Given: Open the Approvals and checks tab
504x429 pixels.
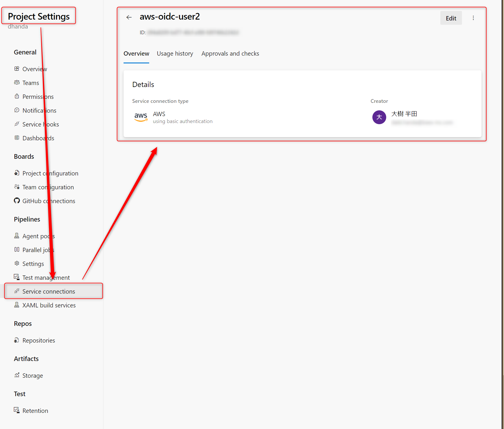Looking at the screenshot, I should click(x=230, y=54).
